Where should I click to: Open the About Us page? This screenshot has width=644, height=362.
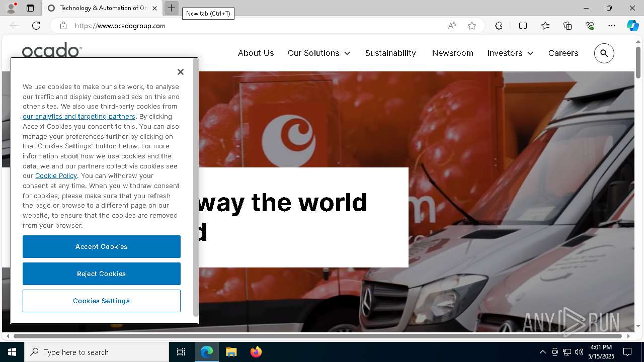coord(256,53)
